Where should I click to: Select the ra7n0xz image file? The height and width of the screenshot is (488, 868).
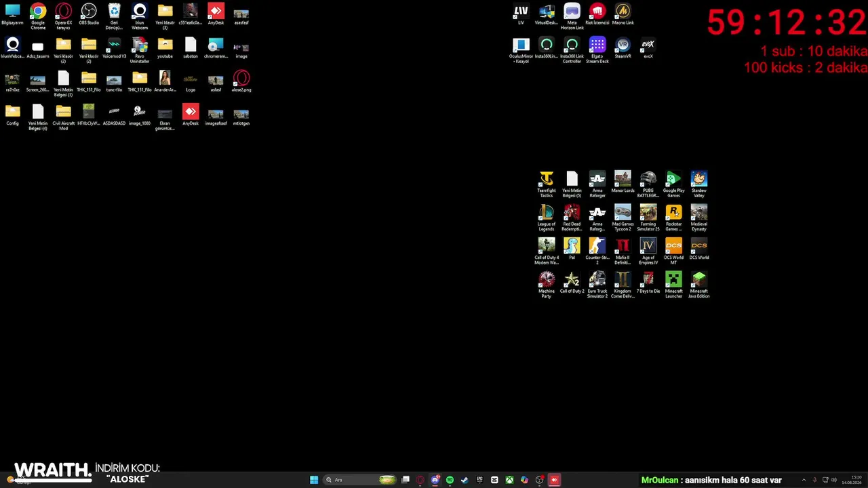[x=12, y=81]
